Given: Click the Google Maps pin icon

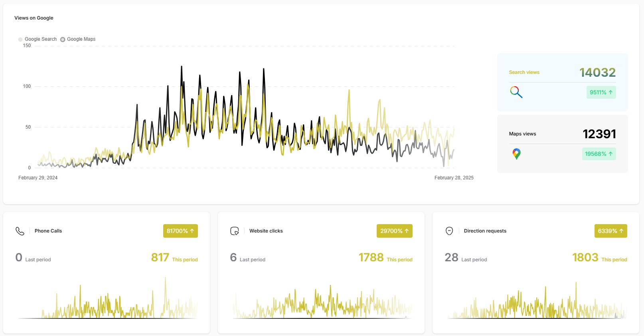Looking at the screenshot, I should tap(516, 154).
